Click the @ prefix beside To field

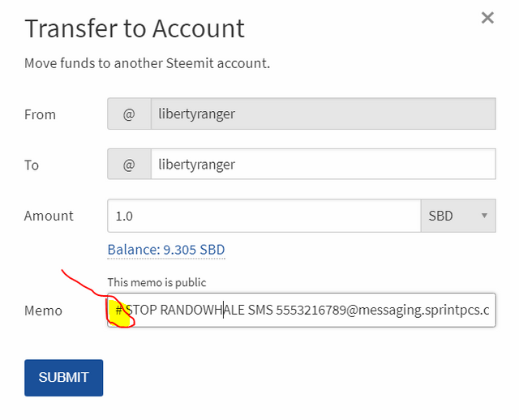click(x=129, y=165)
